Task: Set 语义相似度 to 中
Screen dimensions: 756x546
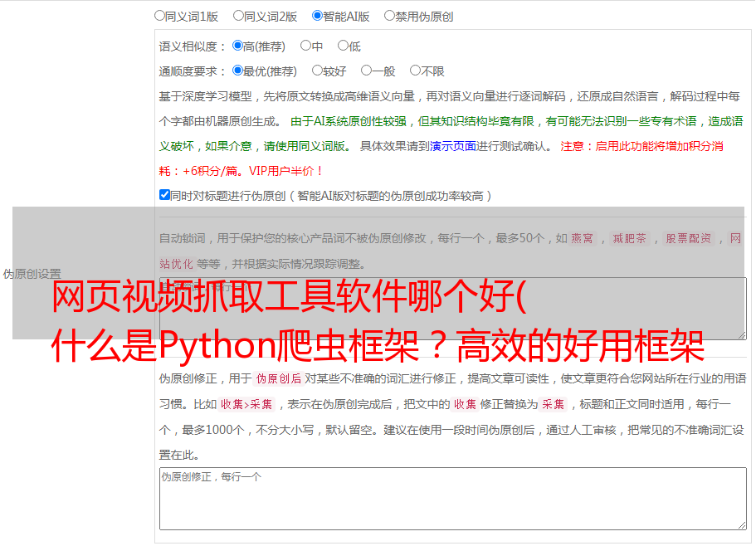Action: coord(305,46)
